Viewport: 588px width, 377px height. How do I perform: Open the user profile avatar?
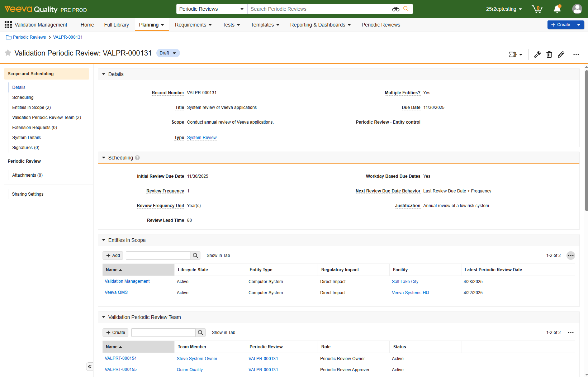tap(577, 9)
